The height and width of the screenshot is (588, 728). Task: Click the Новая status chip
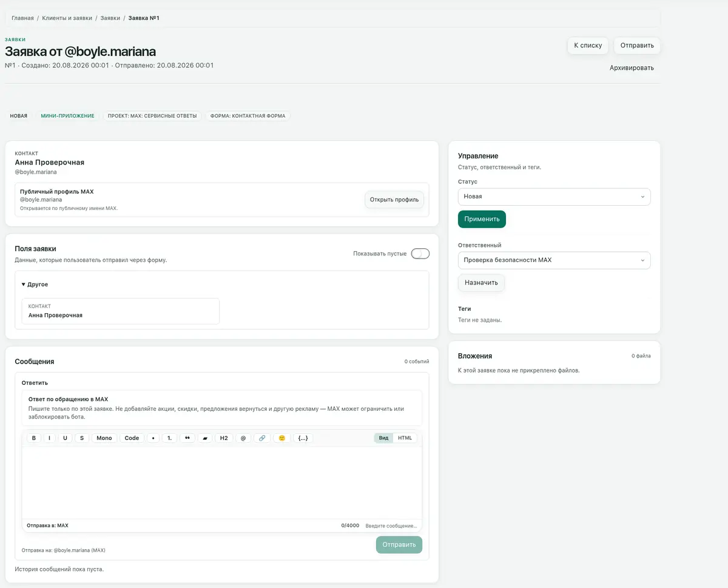[x=19, y=116]
